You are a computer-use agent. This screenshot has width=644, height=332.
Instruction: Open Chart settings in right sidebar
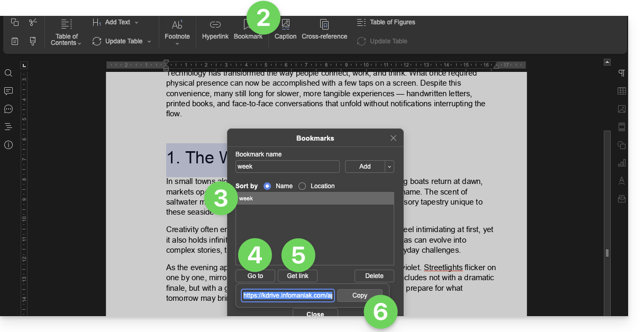622,163
